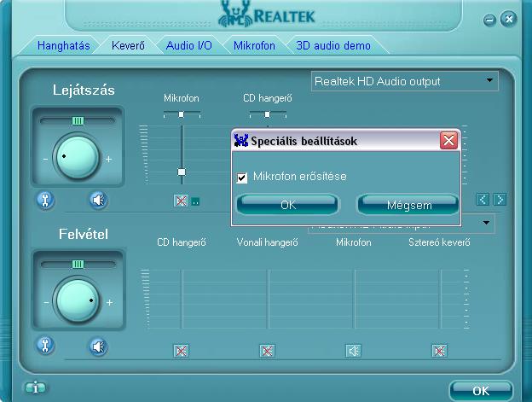Click the playback Mikrofon balance slider

pos(182,114)
